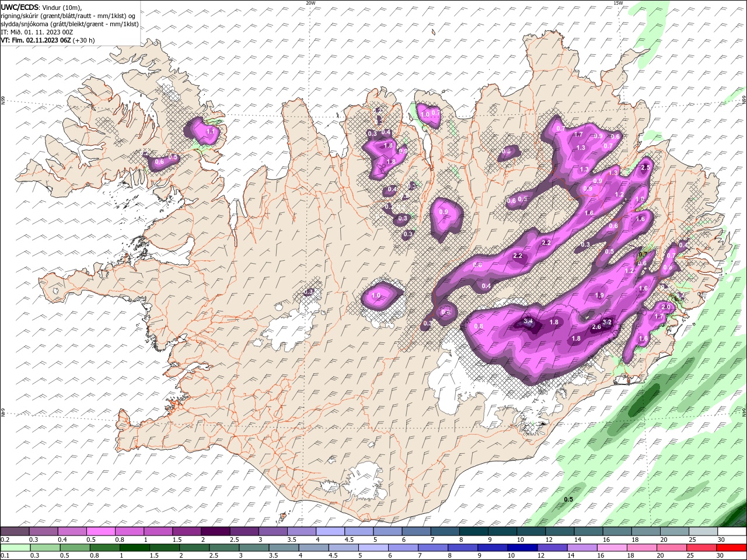Click the 15W longitude label on the top edge
The height and width of the screenshot is (560, 747).
click(618, 3)
